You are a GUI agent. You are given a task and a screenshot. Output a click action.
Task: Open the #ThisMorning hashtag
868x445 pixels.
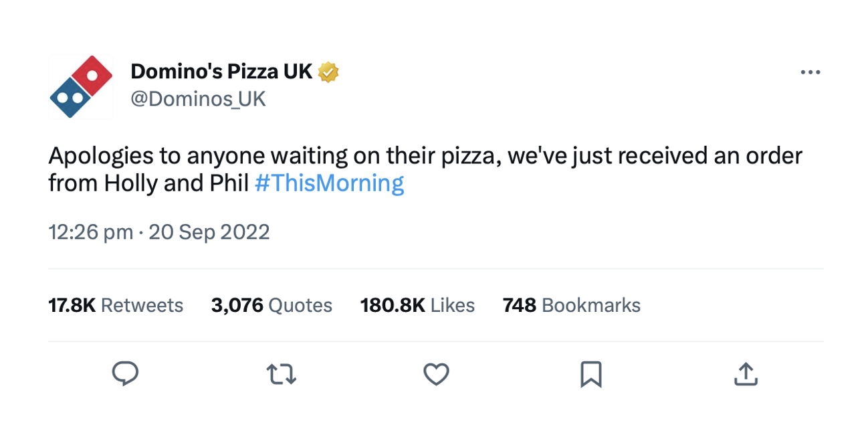(x=330, y=183)
